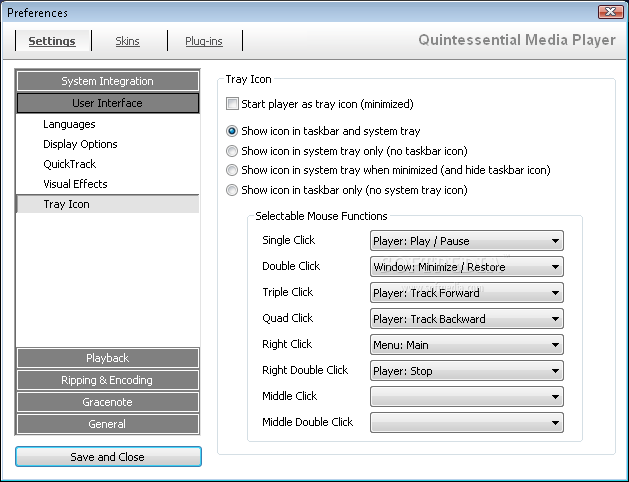The height and width of the screenshot is (482, 629).
Task: Select Show icon in system tray only
Action: [232, 151]
